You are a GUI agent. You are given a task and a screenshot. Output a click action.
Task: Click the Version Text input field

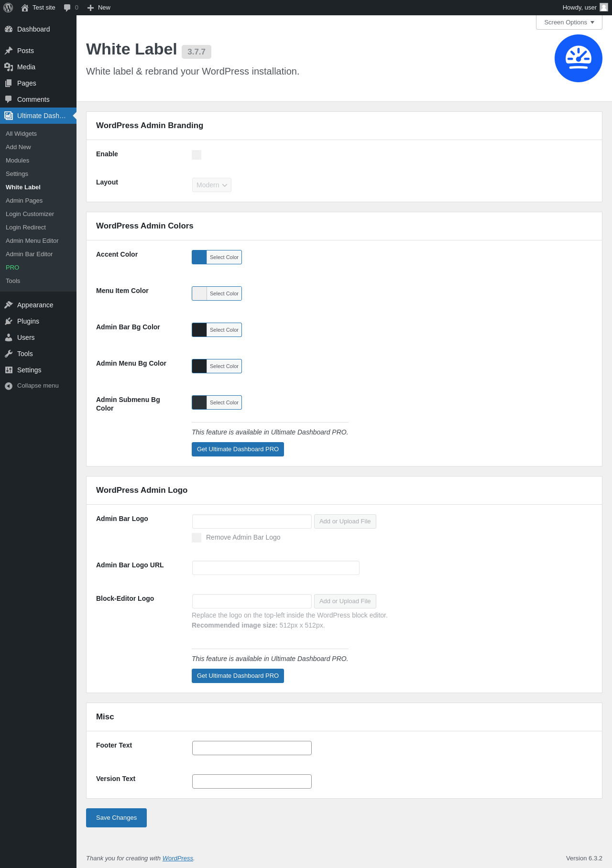pyautogui.click(x=252, y=781)
